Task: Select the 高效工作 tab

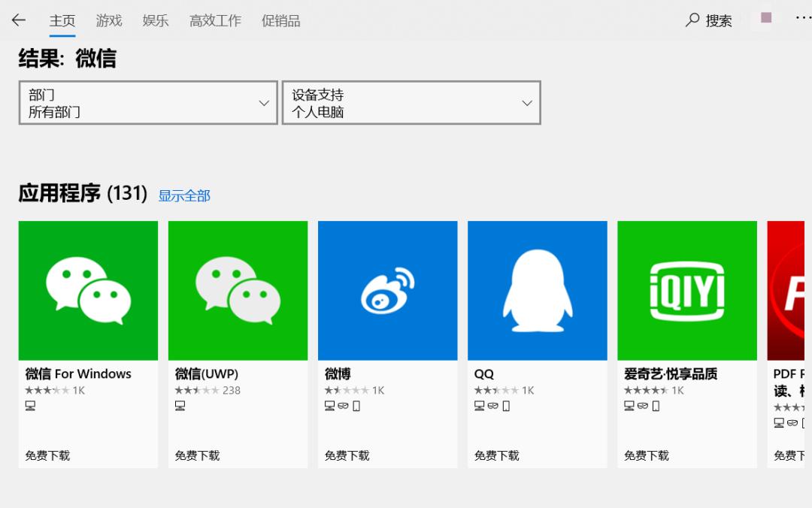Action: tap(215, 20)
